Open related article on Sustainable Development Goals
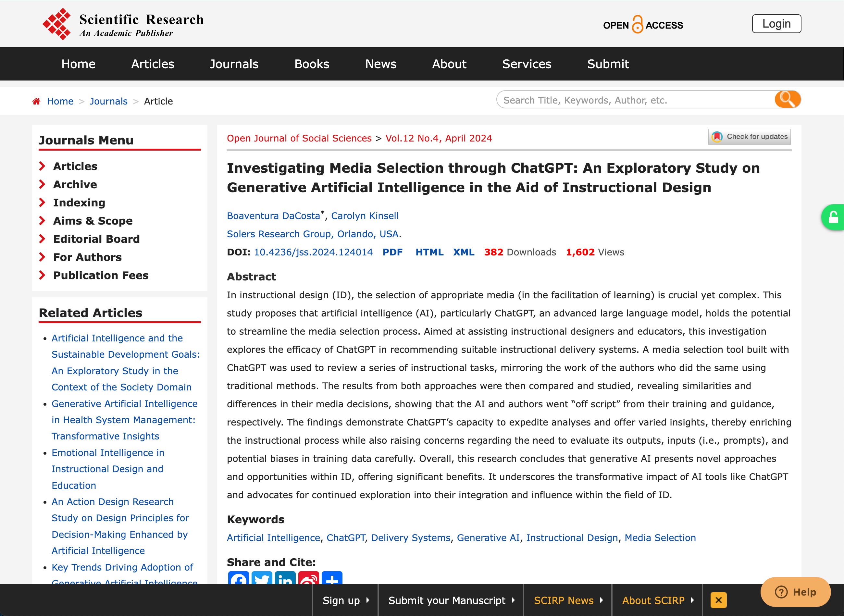844x616 pixels. tap(126, 363)
